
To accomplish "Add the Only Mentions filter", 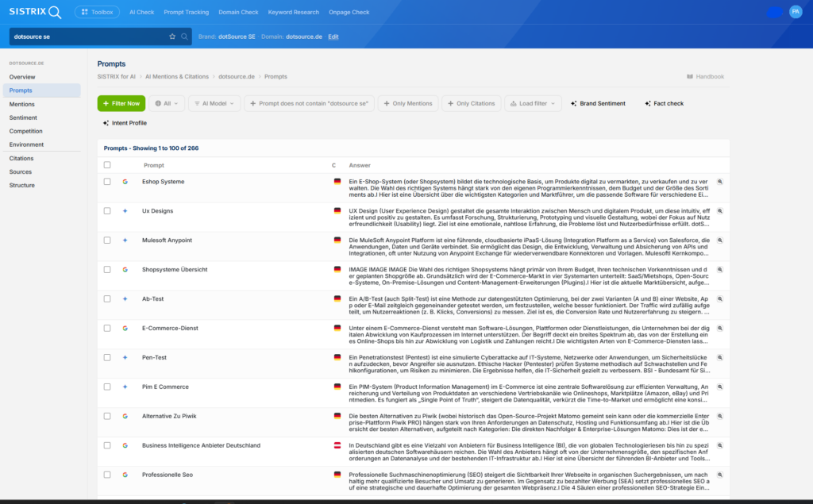I will 408,104.
